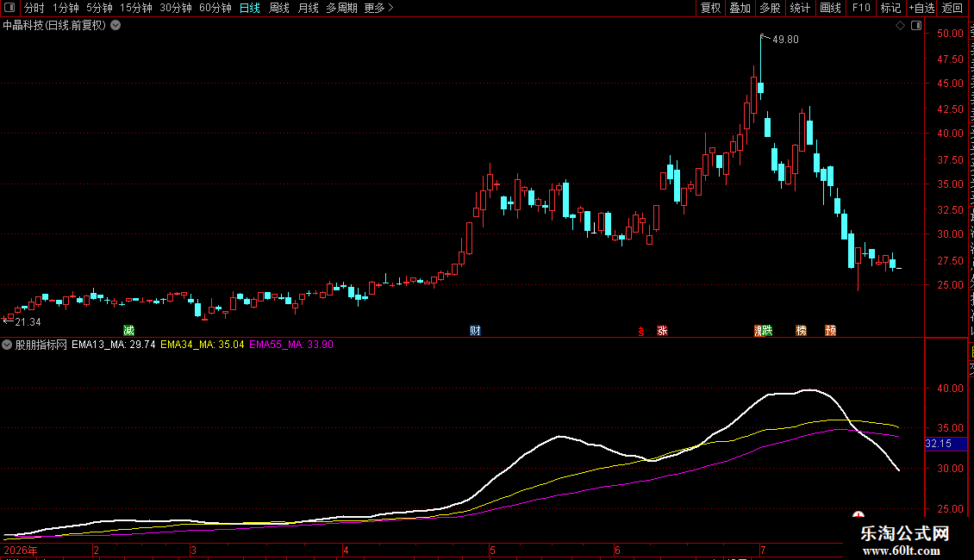
Task: Switch to 60分钟 period tab
Action: pyautogui.click(x=215, y=8)
